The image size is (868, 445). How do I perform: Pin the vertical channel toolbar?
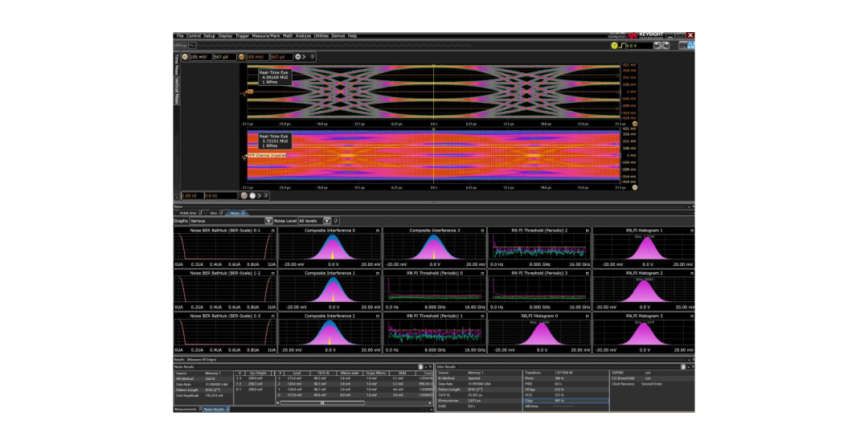point(312,57)
